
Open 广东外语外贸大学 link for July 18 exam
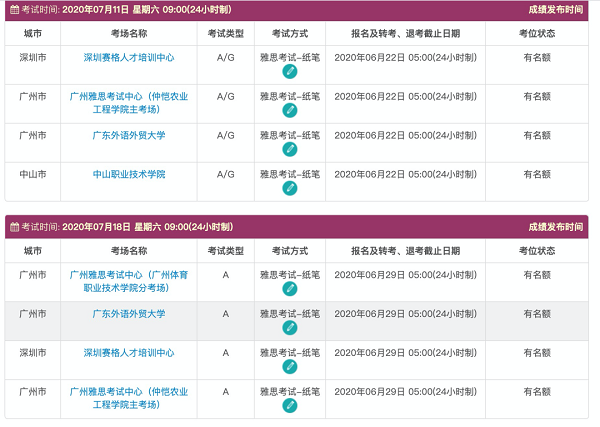tap(129, 314)
